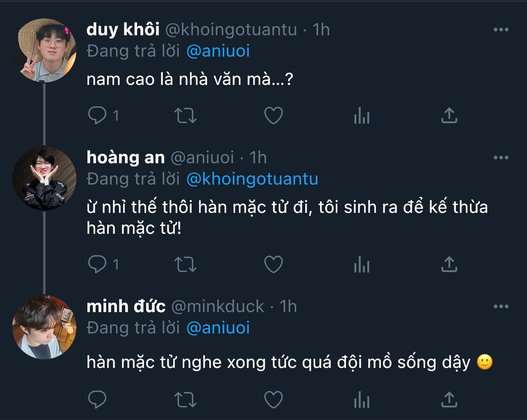The height and width of the screenshot is (420, 527).
Task: Open more options on hoàng an's tweet
Action: tap(501, 158)
